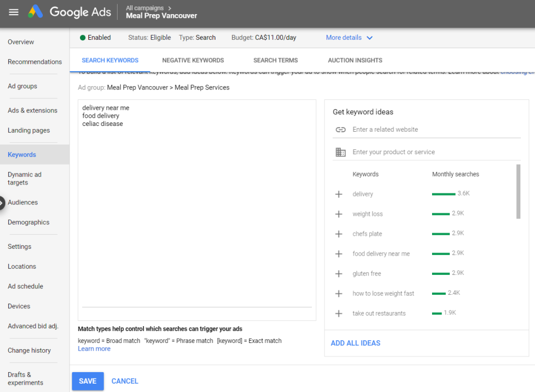535x392 pixels.
Task: Add the 'weight loss' keyword idea
Action: 339,214
